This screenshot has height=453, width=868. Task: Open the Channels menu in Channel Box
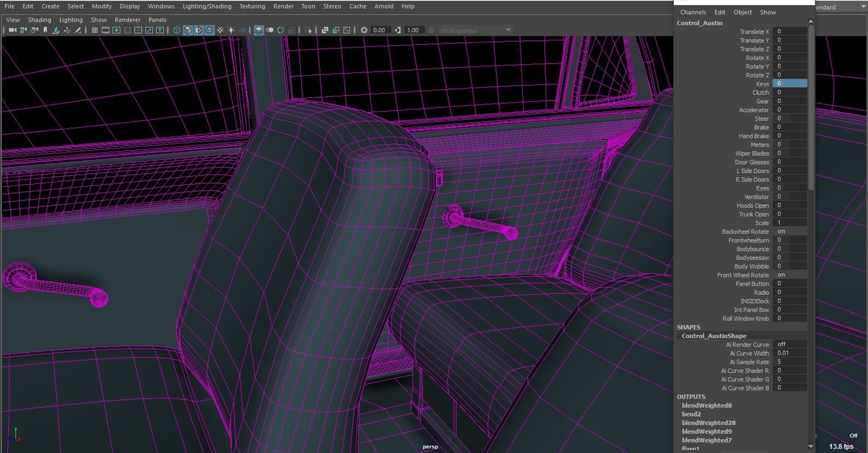(x=693, y=12)
